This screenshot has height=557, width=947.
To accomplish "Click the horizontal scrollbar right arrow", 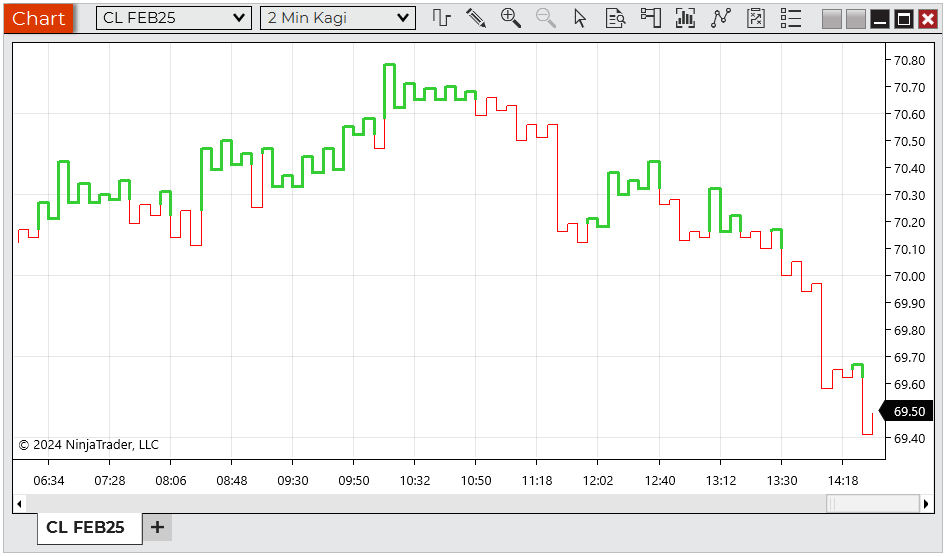I will tap(928, 503).
